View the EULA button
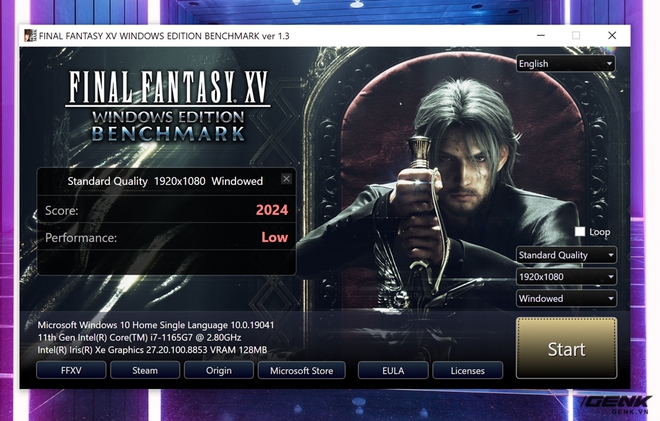 [393, 370]
